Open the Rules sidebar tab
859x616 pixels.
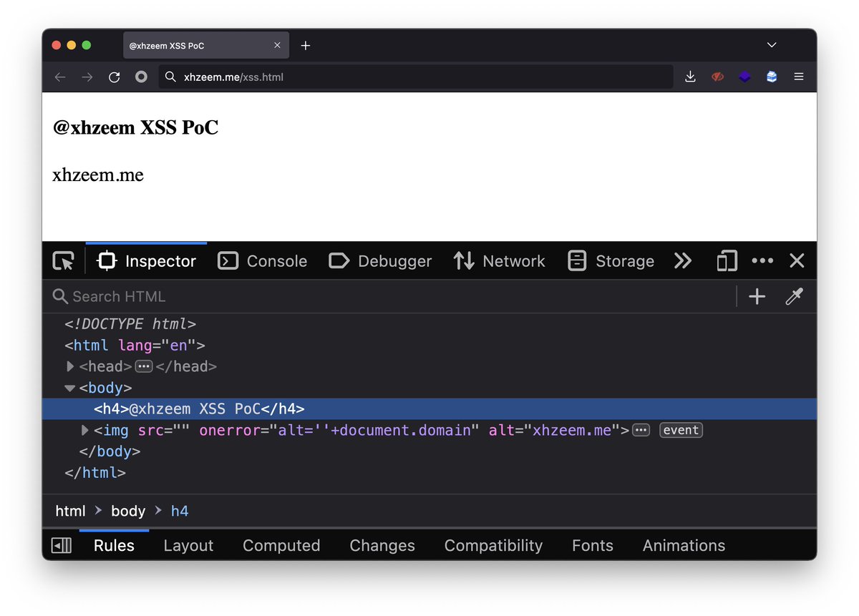[x=114, y=546]
